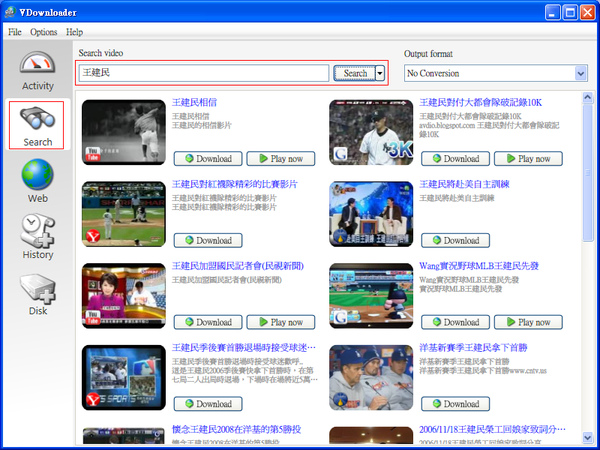Download 王建民加盟國民記者會 video

point(208,322)
